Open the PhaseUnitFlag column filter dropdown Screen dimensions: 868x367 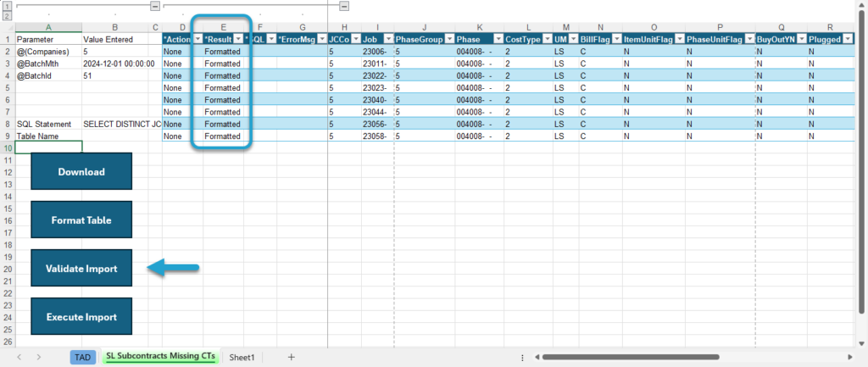[x=749, y=39]
